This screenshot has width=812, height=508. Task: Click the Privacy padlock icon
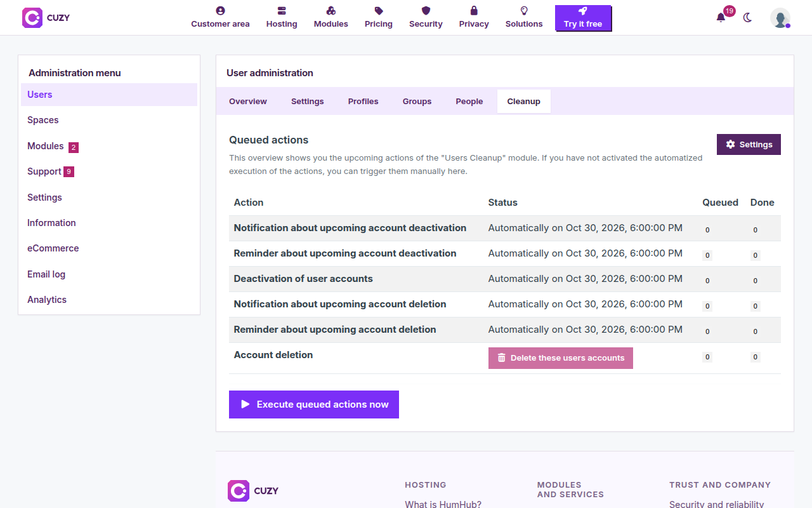[x=474, y=11]
